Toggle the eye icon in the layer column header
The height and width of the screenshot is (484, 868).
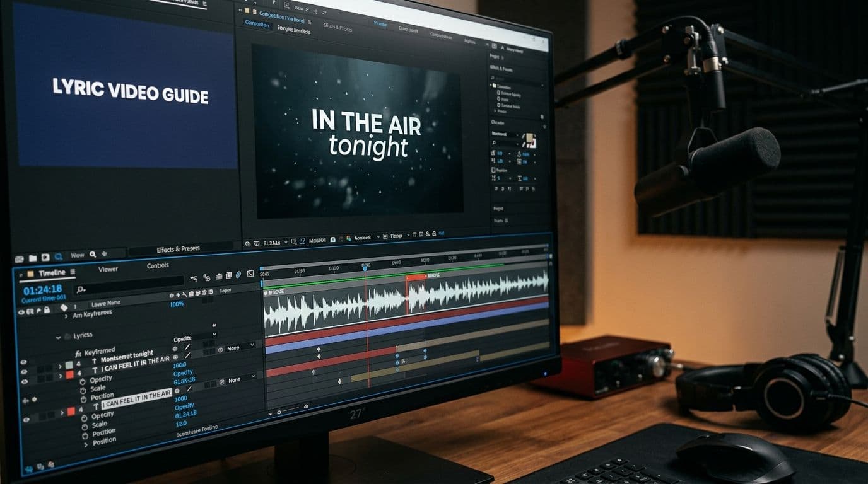[x=21, y=311]
